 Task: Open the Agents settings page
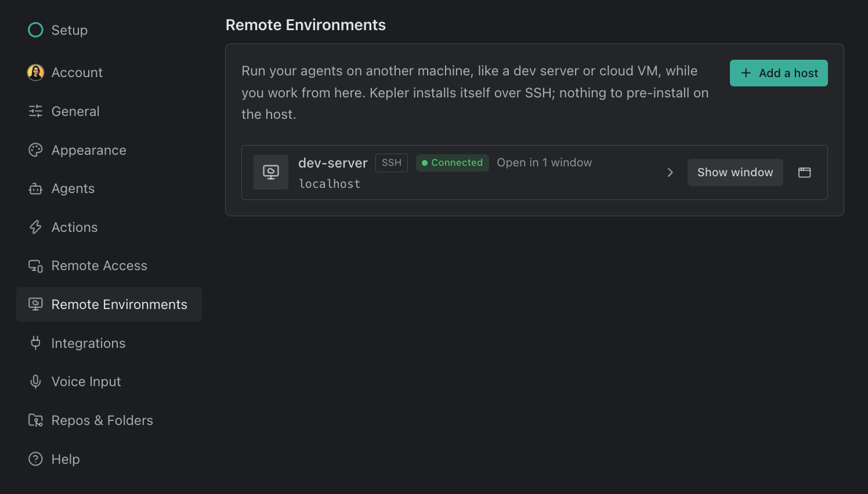pos(109,188)
